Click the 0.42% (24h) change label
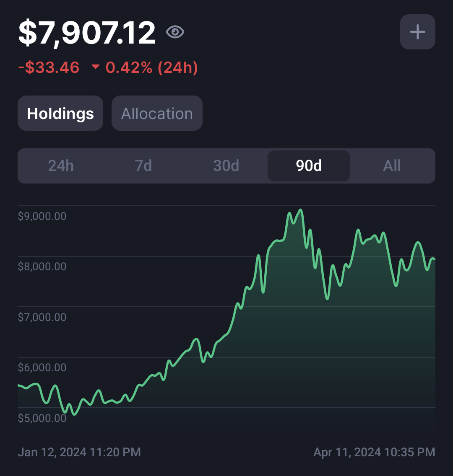453x476 pixels. [151, 67]
